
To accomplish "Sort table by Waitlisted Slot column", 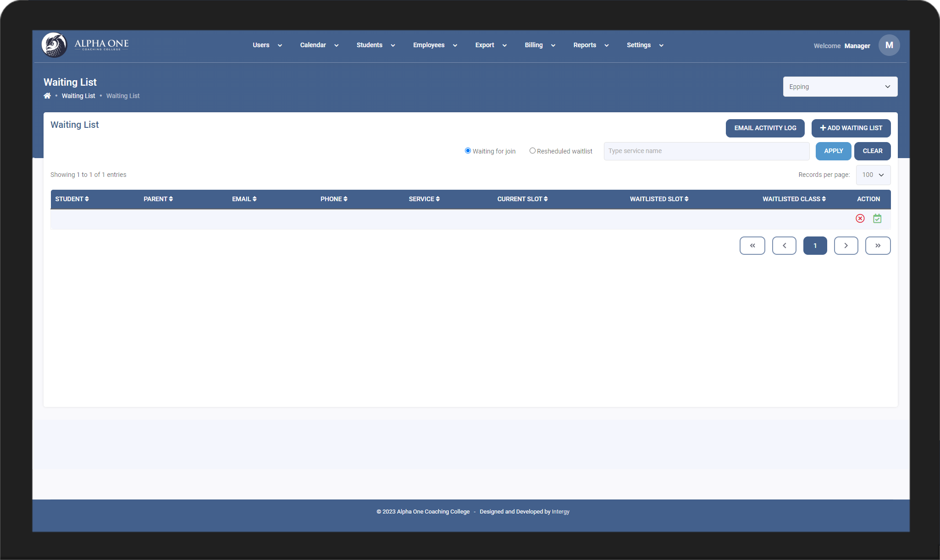I will 659,199.
